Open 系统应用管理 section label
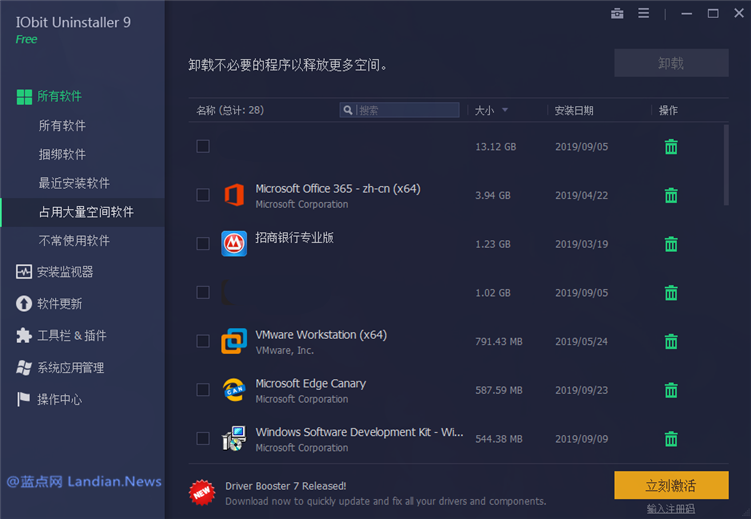 (x=71, y=368)
